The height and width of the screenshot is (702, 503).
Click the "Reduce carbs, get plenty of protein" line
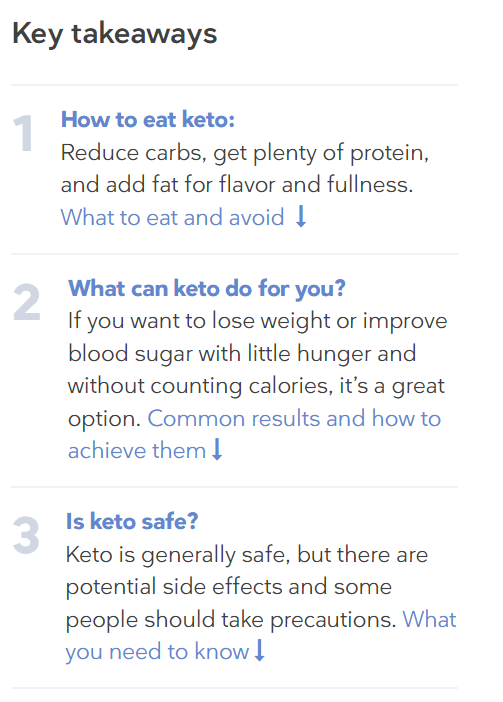[x=245, y=154]
